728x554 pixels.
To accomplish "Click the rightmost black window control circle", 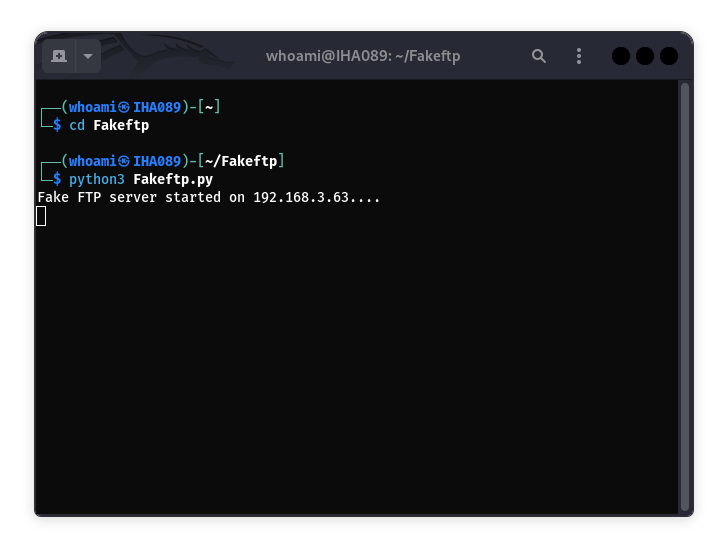I will pos(669,56).
